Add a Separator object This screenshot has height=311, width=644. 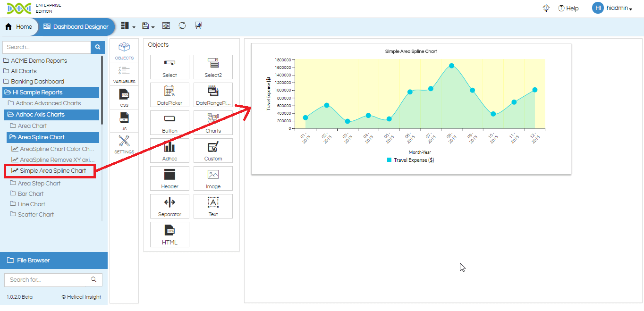click(169, 206)
